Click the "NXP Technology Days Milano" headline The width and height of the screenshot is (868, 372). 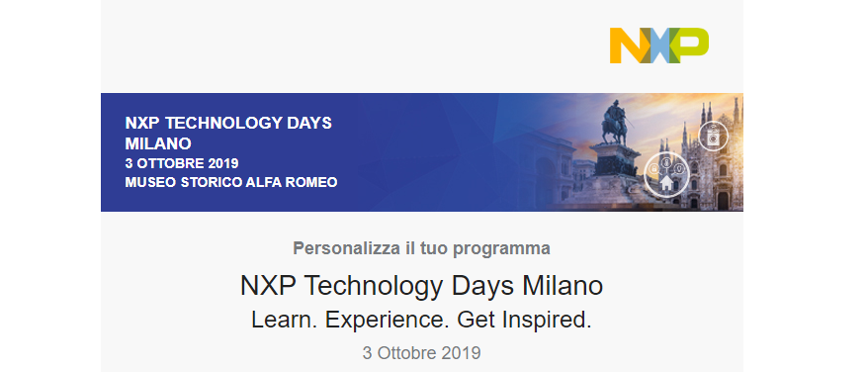pyautogui.click(x=421, y=286)
